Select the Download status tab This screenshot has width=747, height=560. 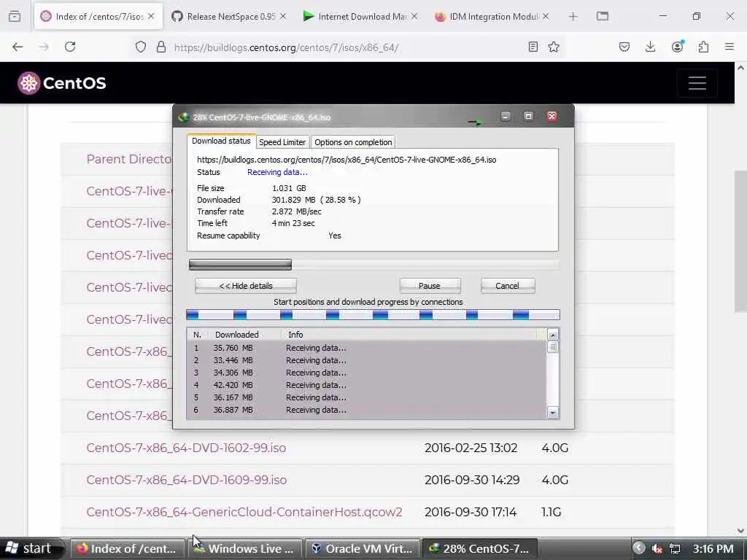click(x=221, y=141)
